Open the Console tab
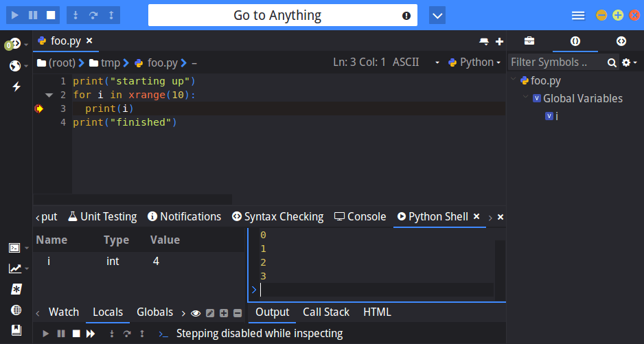This screenshot has height=344, width=644. pyautogui.click(x=360, y=216)
